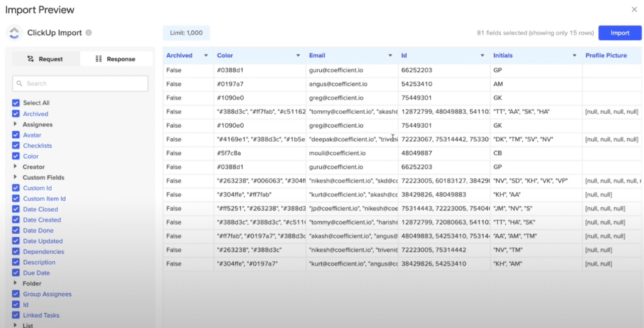Open the Initials column dropdown arrow
This screenshot has width=644, height=328.
pyautogui.click(x=574, y=55)
